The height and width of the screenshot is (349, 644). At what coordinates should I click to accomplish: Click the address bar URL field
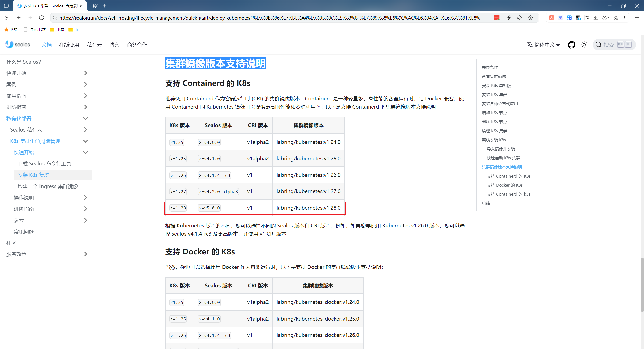(x=270, y=18)
